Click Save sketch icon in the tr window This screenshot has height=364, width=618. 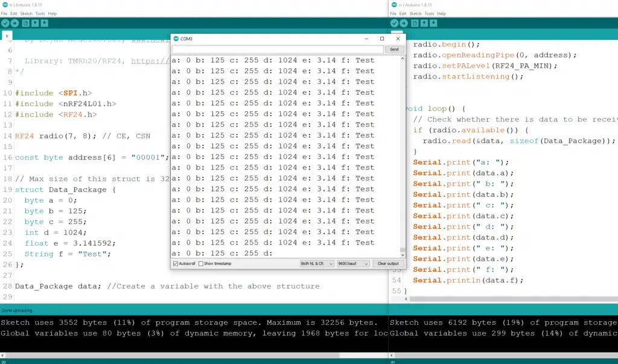(x=45, y=23)
